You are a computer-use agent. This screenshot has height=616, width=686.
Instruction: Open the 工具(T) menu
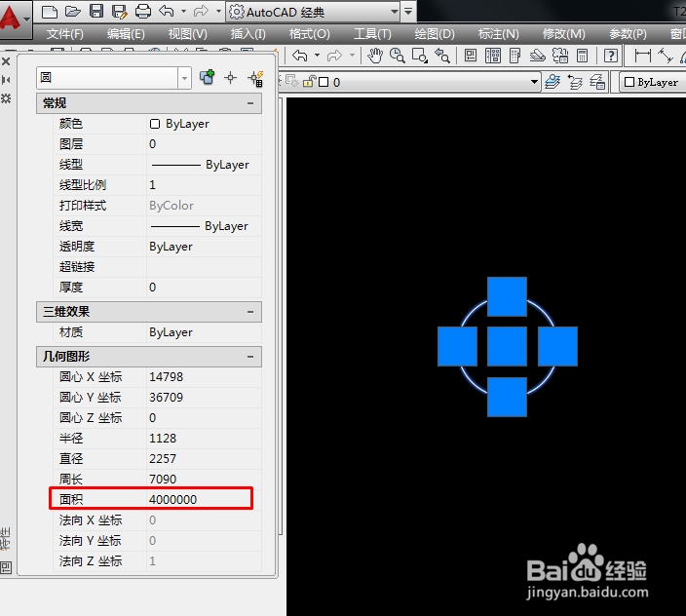372,34
